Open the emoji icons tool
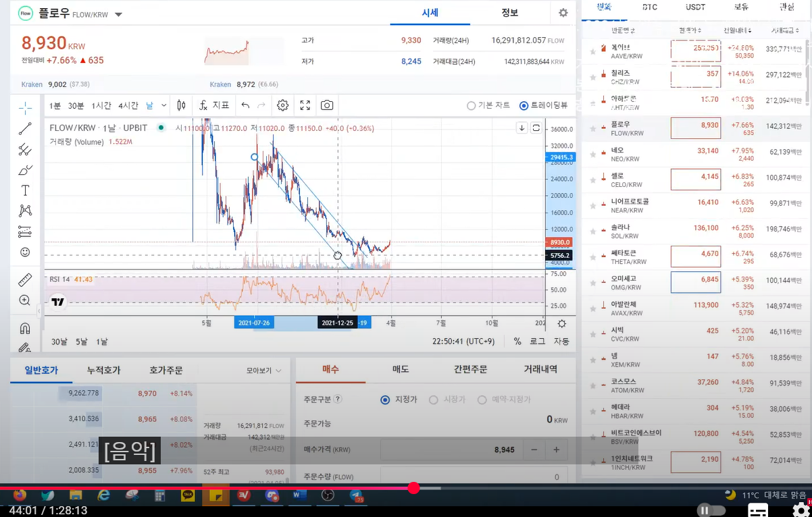The width and height of the screenshot is (812, 517). (x=25, y=252)
